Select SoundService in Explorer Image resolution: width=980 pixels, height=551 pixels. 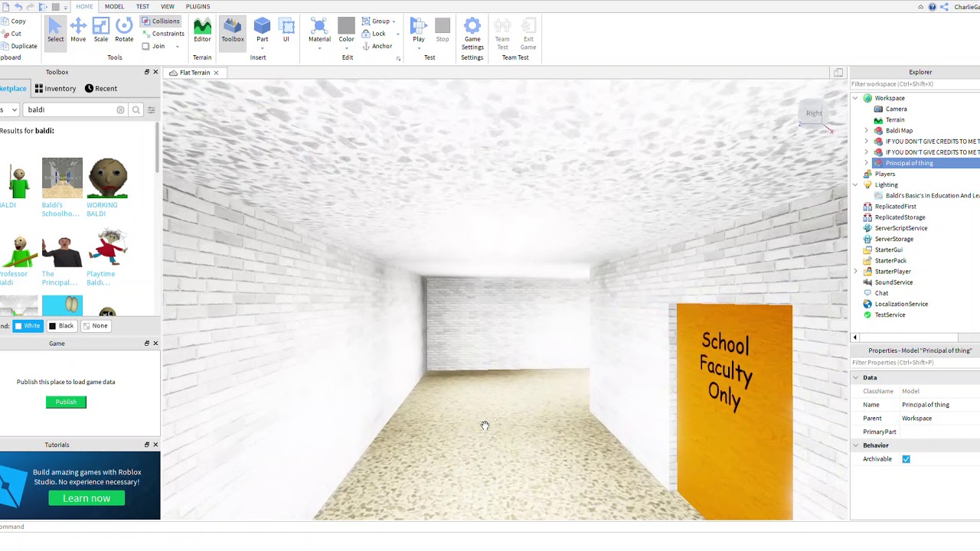(893, 282)
